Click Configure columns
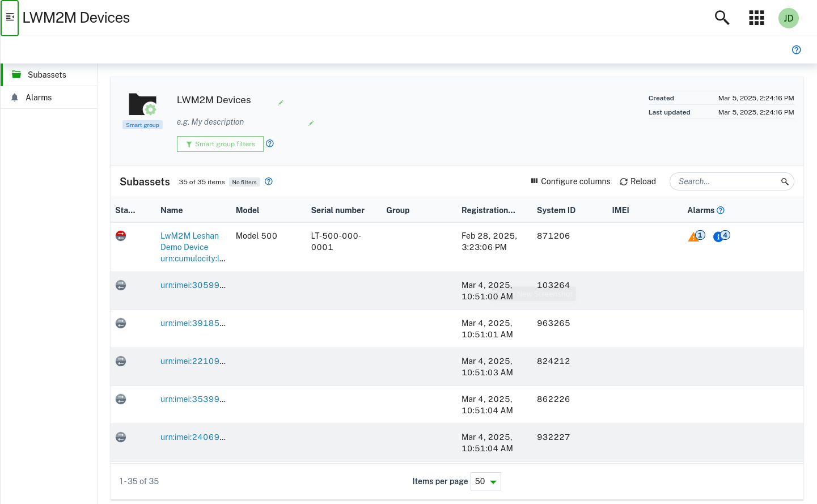 click(x=570, y=181)
